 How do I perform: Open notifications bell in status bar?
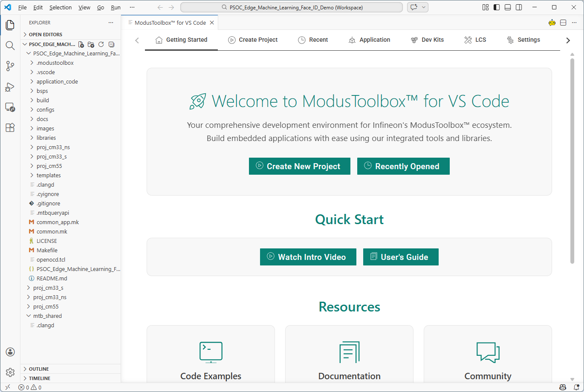[576, 387]
